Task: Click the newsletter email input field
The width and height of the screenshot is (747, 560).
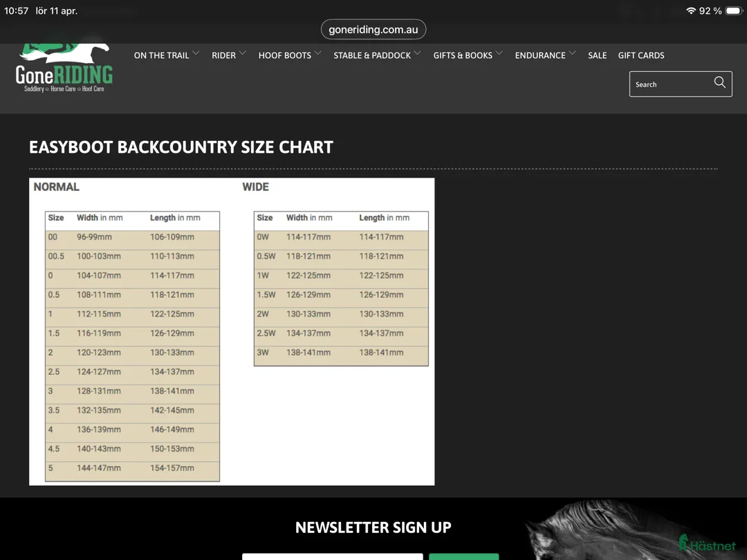Action: coord(332,556)
